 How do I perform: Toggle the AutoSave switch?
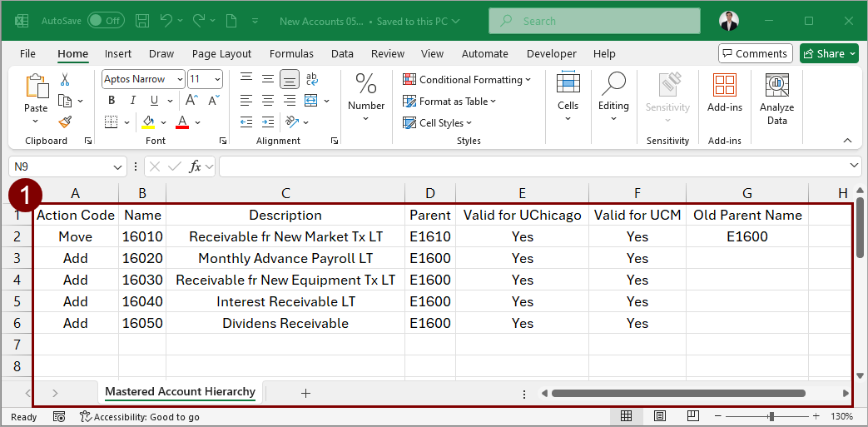(106, 21)
